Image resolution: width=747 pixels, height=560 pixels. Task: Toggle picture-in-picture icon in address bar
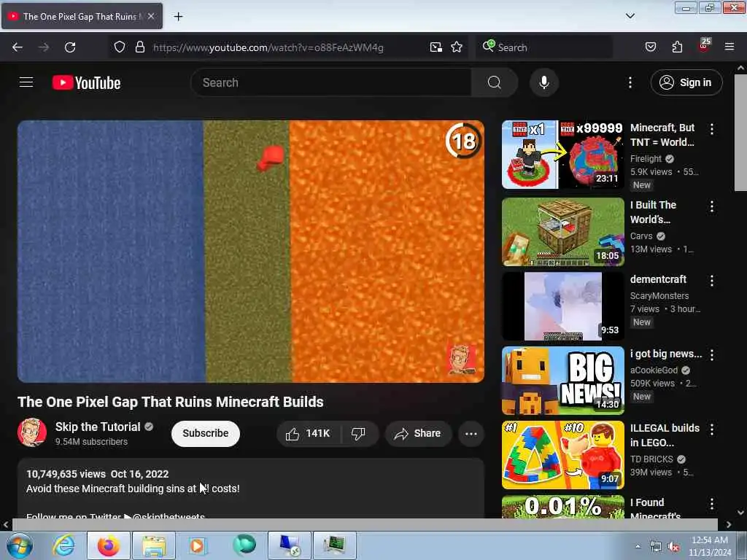[436, 47]
